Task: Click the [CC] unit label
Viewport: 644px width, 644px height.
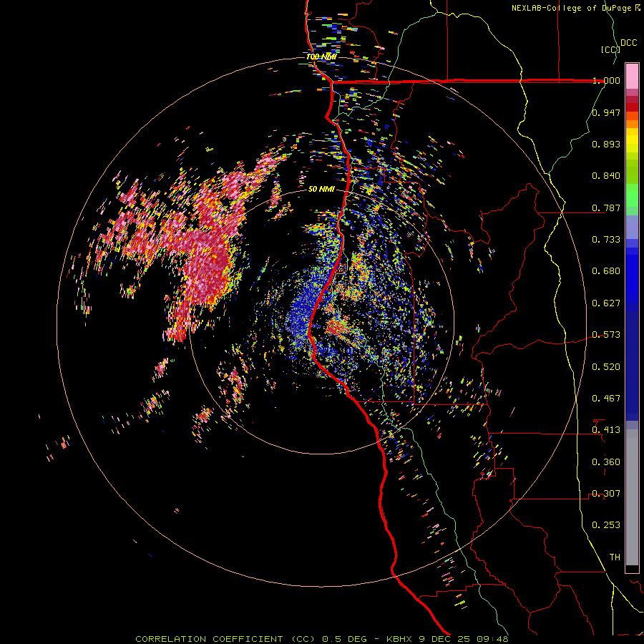Action: pos(610,49)
